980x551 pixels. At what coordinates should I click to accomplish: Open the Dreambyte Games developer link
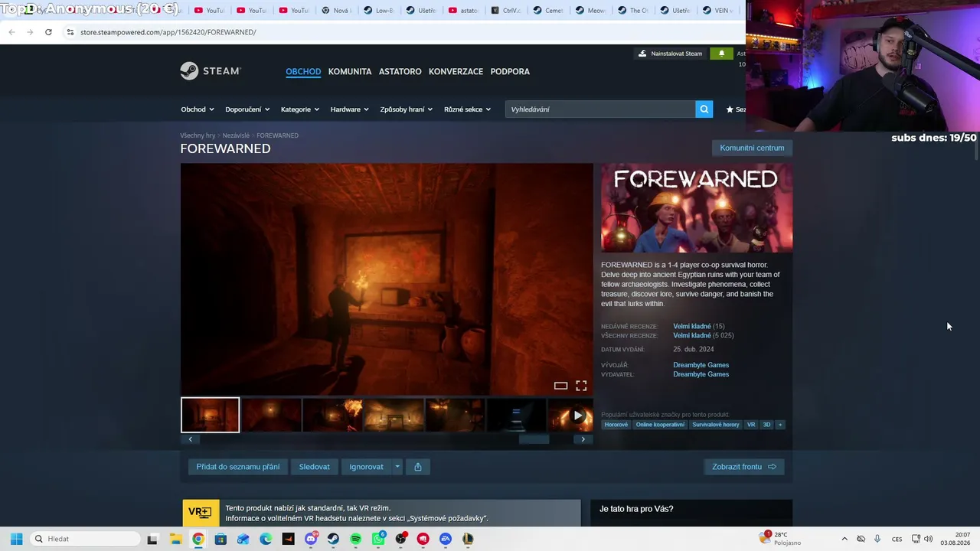[701, 365]
